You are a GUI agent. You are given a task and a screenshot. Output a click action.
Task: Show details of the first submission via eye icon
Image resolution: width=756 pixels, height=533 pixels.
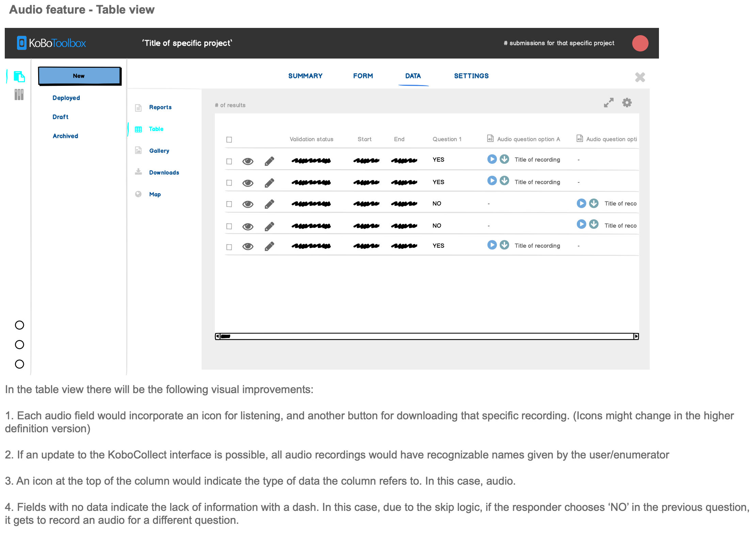coord(248,161)
